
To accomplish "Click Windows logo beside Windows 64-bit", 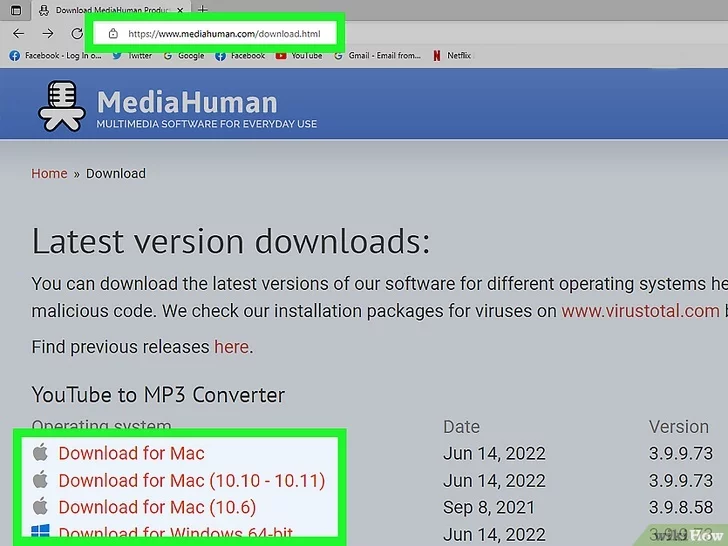I will click(40, 531).
